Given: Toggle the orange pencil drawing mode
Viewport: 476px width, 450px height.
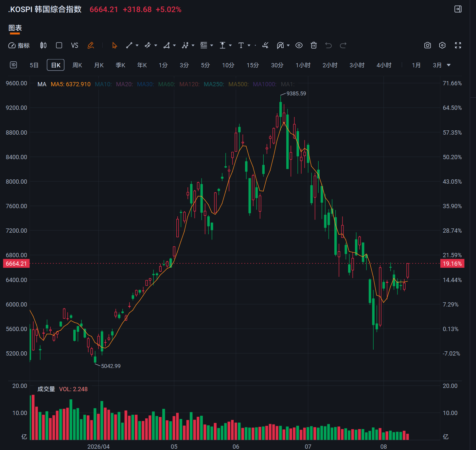Looking at the screenshot, I should tap(91, 45).
